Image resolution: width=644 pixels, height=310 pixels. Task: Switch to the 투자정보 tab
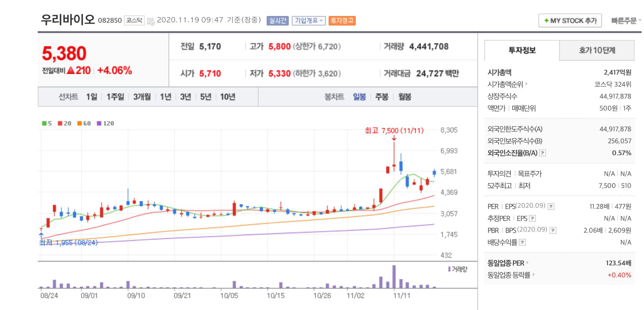pos(522,50)
